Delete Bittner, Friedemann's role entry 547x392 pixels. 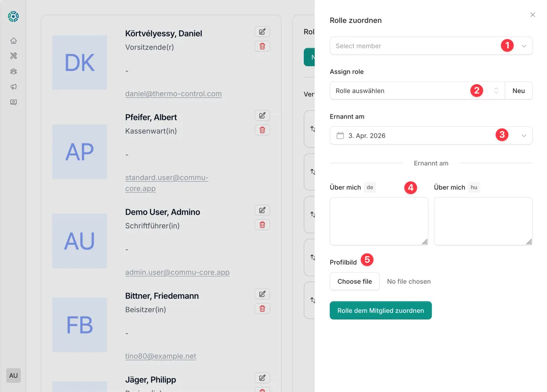click(x=262, y=309)
